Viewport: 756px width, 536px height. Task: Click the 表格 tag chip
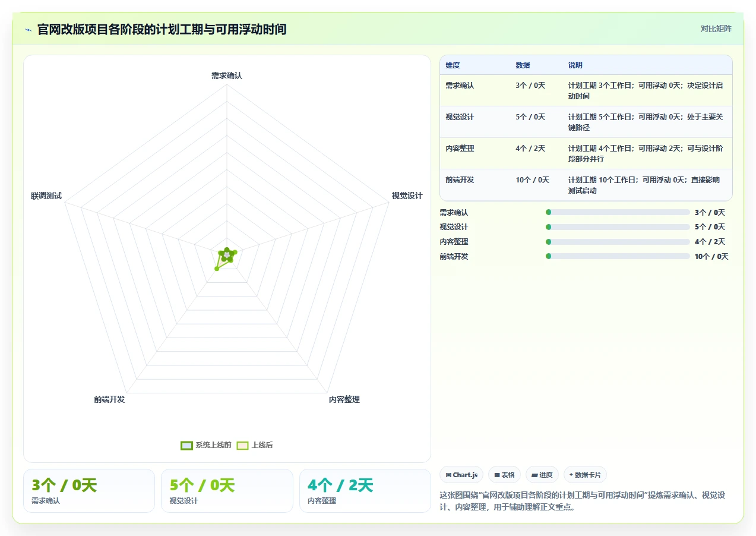[x=504, y=475]
